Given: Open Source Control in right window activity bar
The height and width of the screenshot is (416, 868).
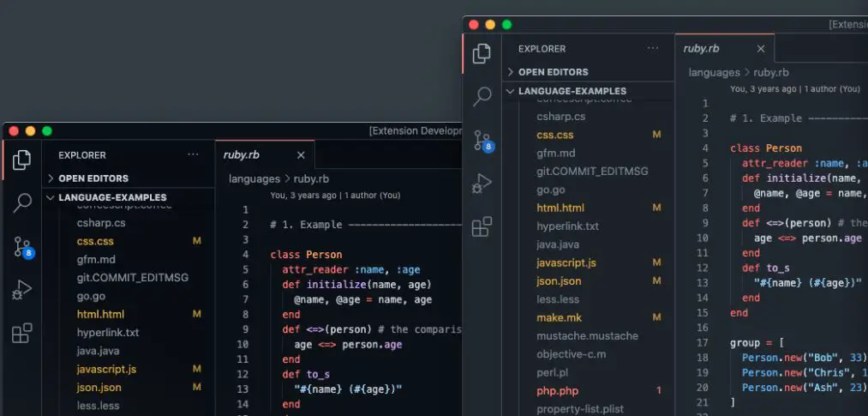Looking at the screenshot, I should (x=483, y=142).
